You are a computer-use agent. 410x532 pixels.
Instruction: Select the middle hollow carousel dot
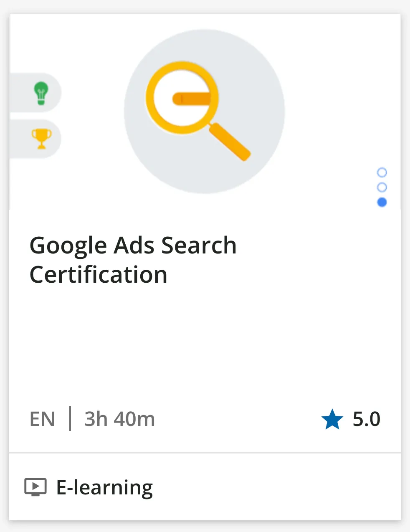tap(382, 187)
